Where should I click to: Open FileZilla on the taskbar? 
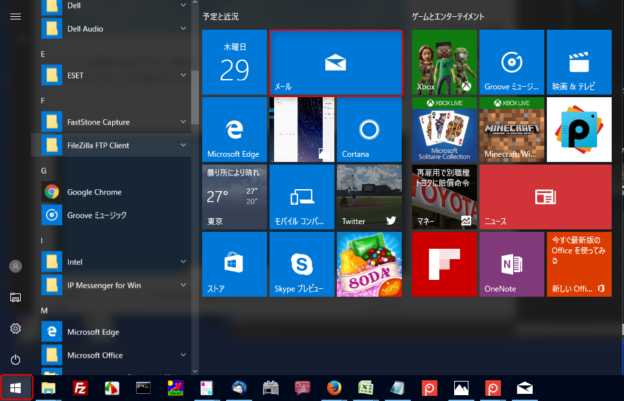[80, 387]
